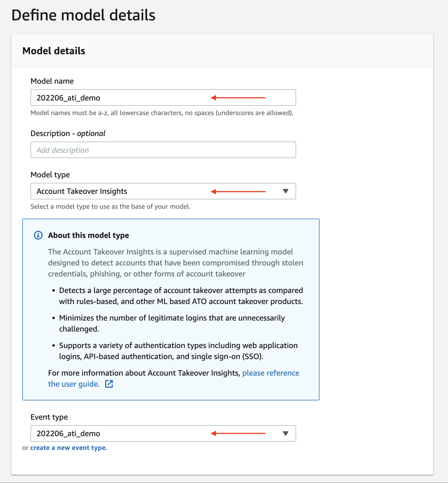This screenshot has height=483, width=448.
Task: Click the 'Define model details' page title
Action: (x=83, y=15)
